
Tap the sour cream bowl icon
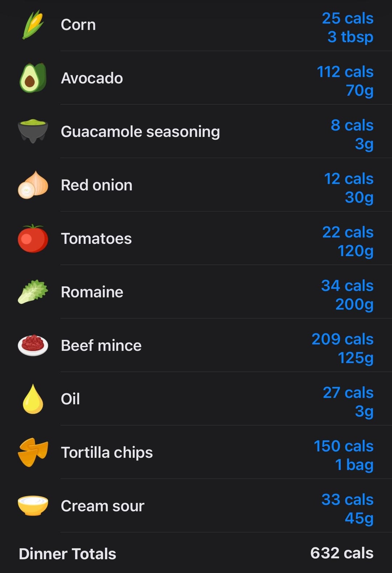33,505
